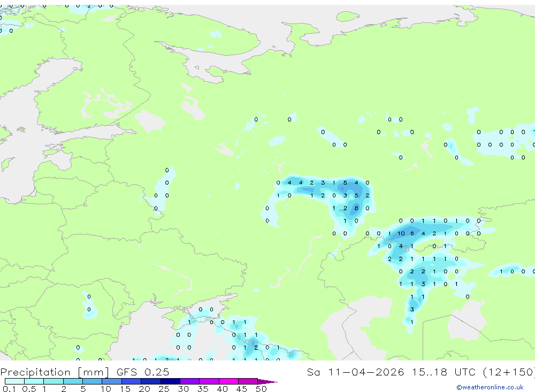
Task: Click the 'Precipitation [mm]' title text
Action: (55, 372)
